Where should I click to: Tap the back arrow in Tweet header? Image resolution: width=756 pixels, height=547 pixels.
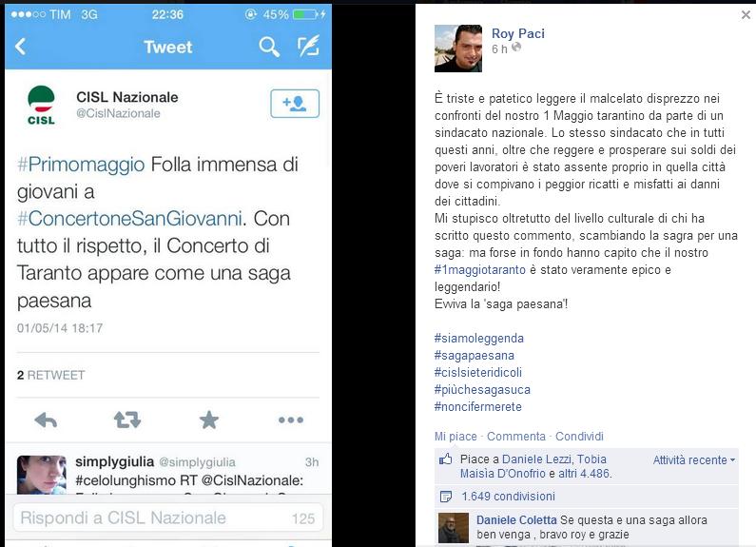click(20, 47)
